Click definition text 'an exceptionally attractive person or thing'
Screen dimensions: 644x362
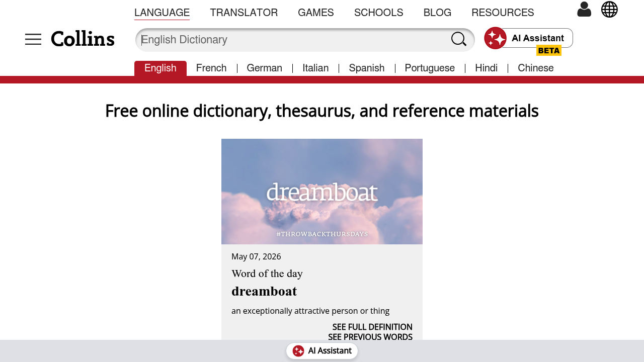[310, 311]
